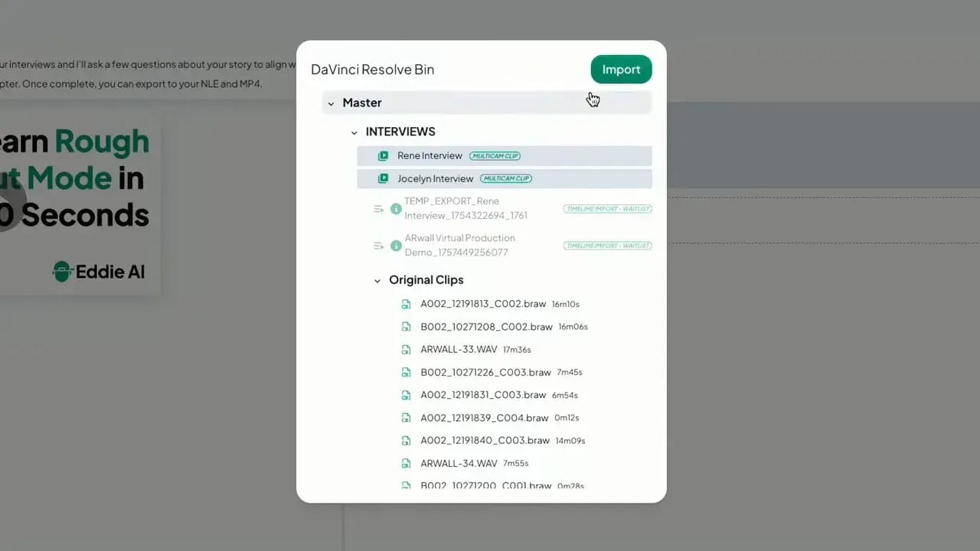Viewport: 980px width, 551px height.
Task: Click the 17m36s duration of ARWALL-33.WAV
Action: click(x=517, y=350)
